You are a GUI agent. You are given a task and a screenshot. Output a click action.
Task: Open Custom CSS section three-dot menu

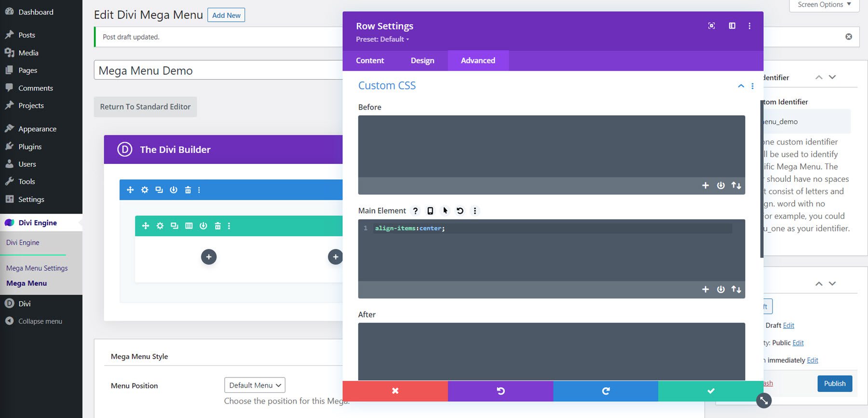[752, 86]
